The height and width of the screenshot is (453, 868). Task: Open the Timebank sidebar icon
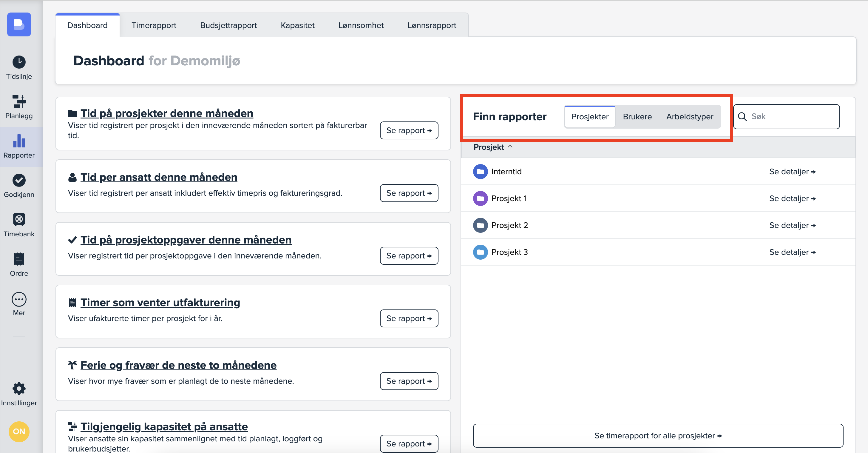point(19,220)
